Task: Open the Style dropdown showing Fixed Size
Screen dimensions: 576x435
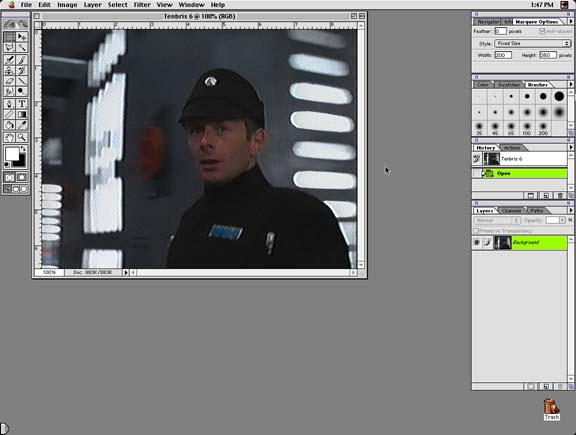Action: [x=533, y=43]
